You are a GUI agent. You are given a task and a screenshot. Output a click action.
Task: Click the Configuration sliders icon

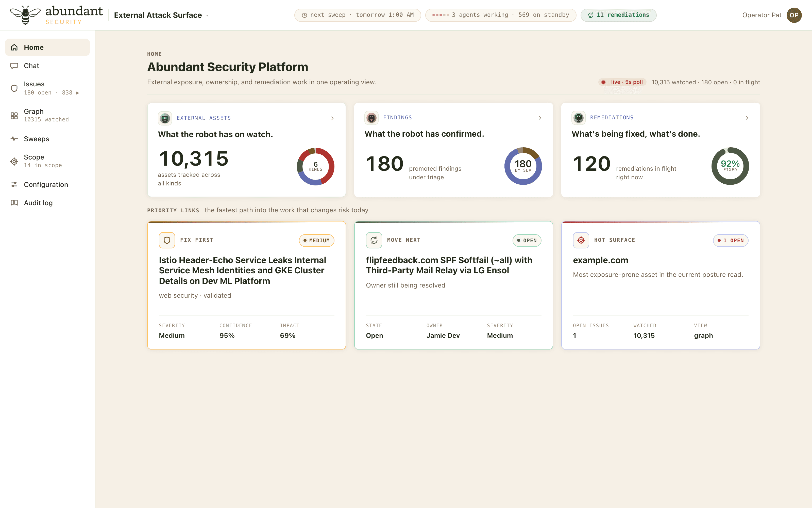14,184
